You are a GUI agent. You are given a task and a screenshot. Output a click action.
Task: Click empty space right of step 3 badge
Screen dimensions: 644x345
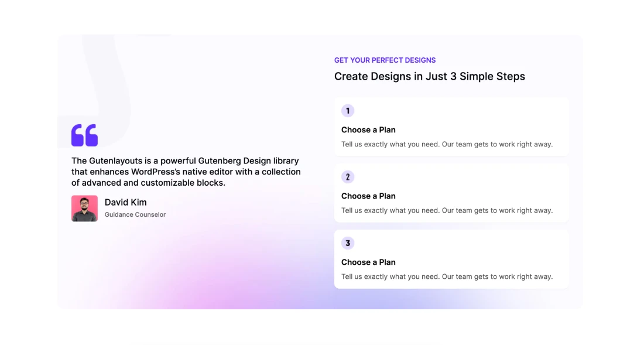pyautogui.click(x=457, y=243)
